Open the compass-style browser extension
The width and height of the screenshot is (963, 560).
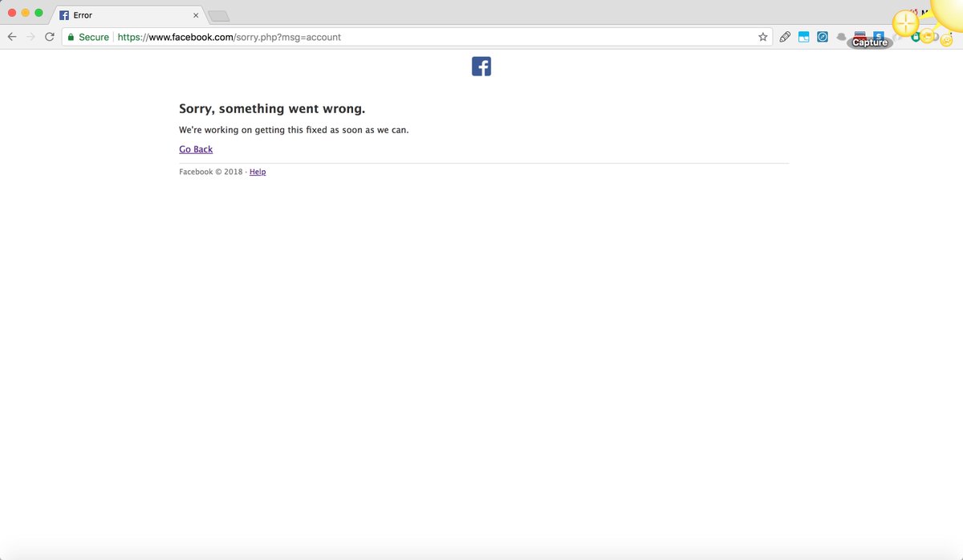(822, 36)
